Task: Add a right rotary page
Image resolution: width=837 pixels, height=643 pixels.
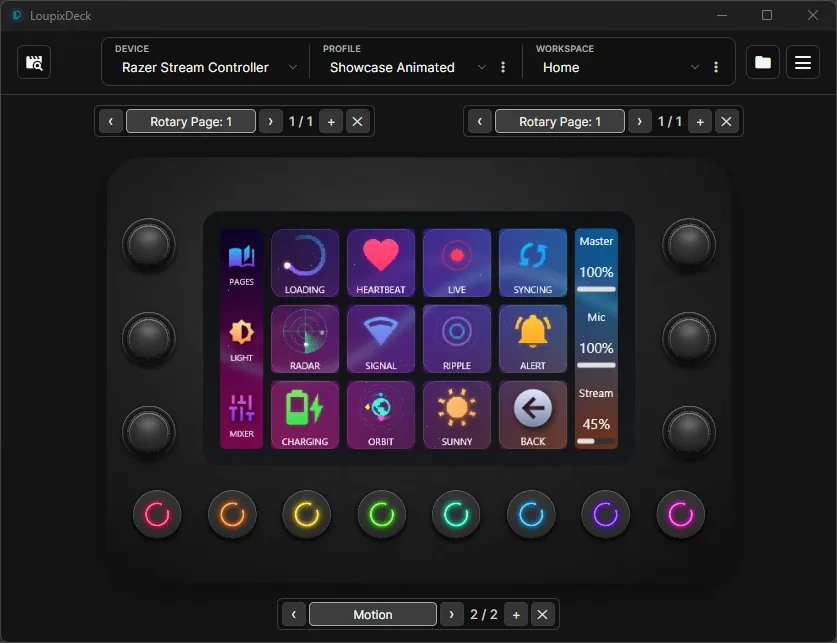Action: 700,122
